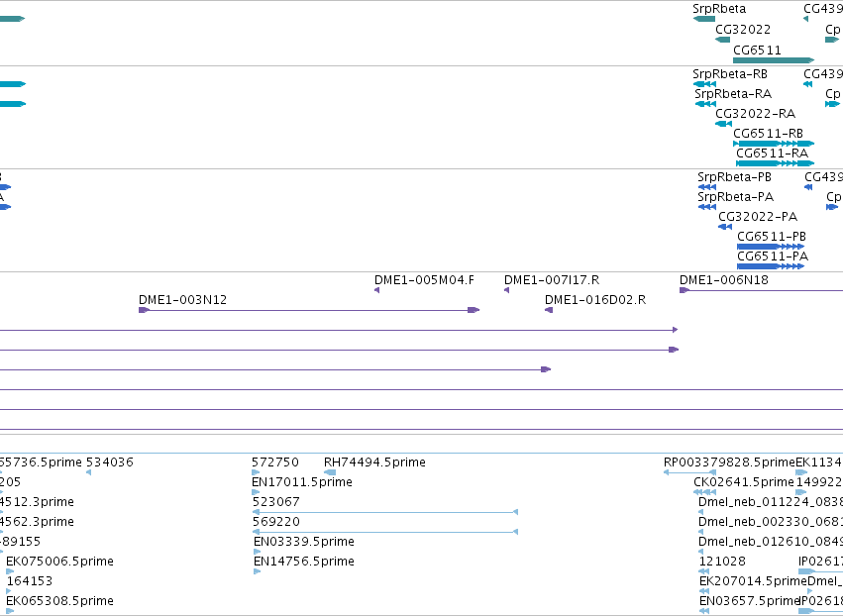Image resolution: width=843 pixels, height=616 pixels.
Task: Select the EK065308.5prime EST
Action: coord(10,611)
